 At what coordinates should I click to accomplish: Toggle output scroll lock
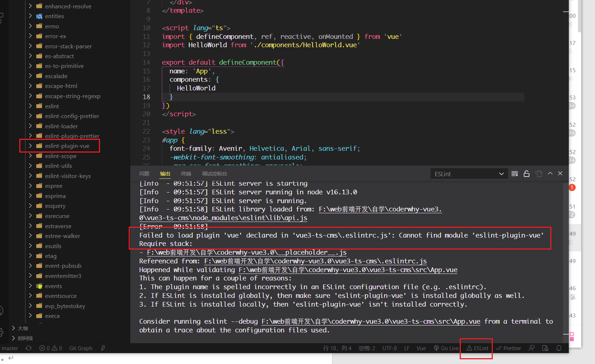pos(526,174)
